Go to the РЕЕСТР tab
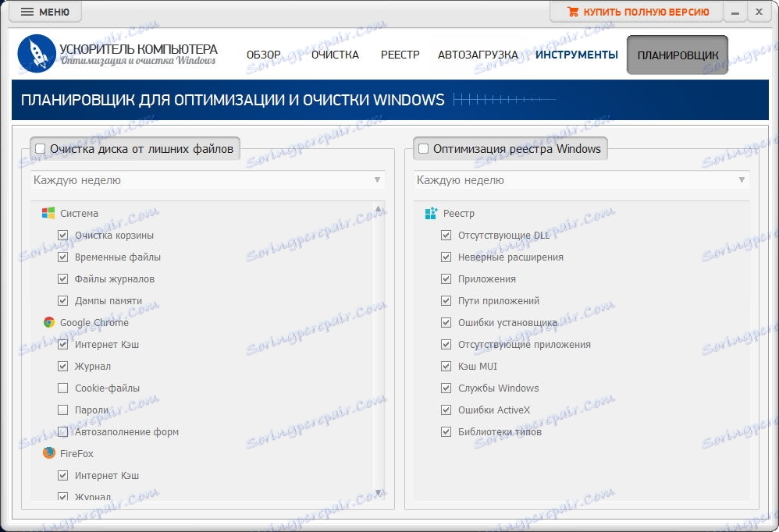Screen dimensions: 779x532 click(400, 55)
